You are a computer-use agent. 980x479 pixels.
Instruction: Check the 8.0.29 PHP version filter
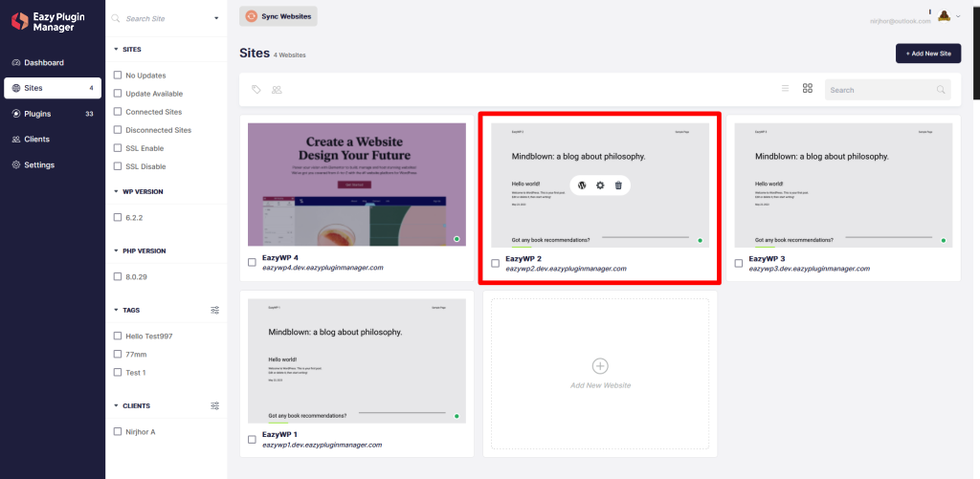[118, 276]
